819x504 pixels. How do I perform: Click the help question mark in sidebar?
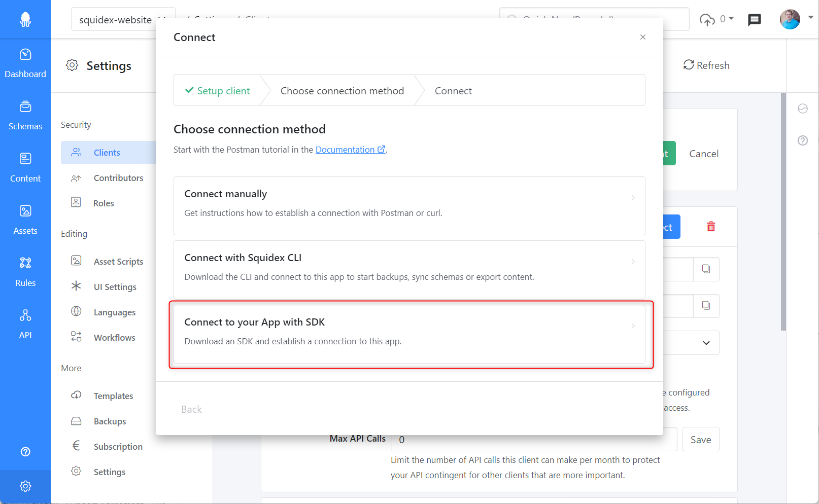pyautogui.click(x=25, y=452)
